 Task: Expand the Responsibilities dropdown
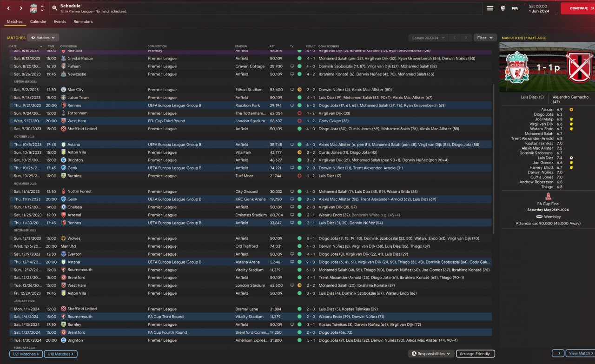(430, 354)
